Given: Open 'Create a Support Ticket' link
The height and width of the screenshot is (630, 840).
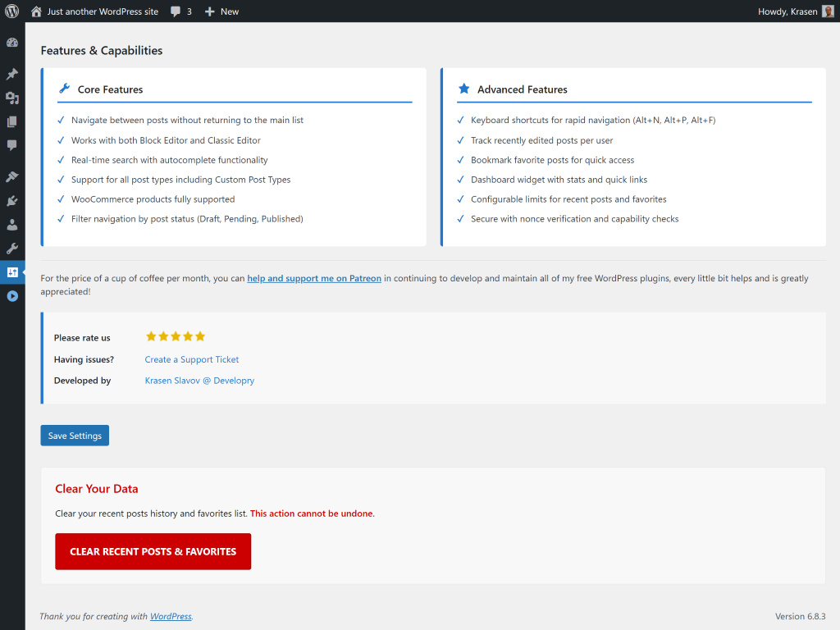Looking at the screenshot, I should click(192, 359).
